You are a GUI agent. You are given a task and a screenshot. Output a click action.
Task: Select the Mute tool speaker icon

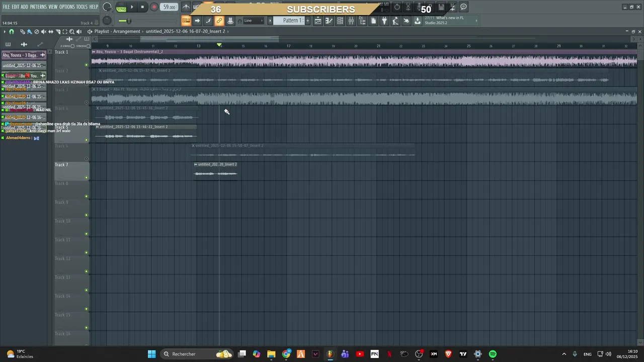pos(44,32)
